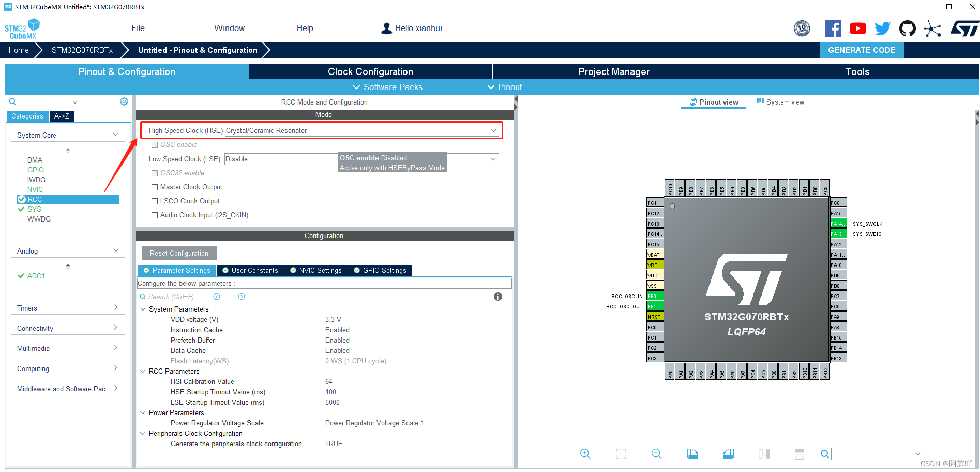Rotate the chip clockwise icon
Screen dimensions: 980x472
point(692,454)
